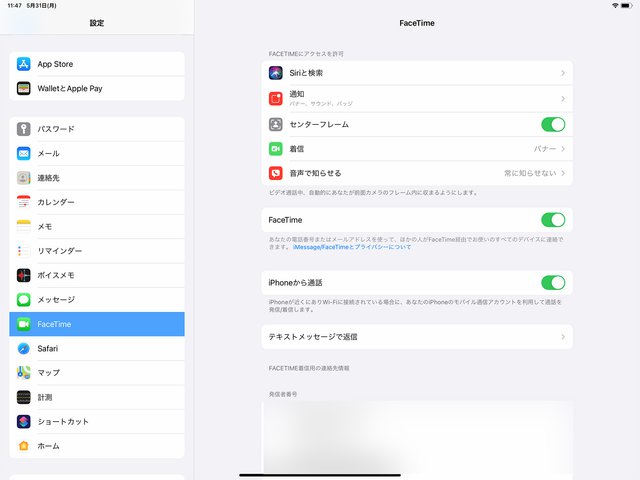Viewport: 640px width, 480px height.
Task: Tap the home indicator bar
Action: coord(320,475)
